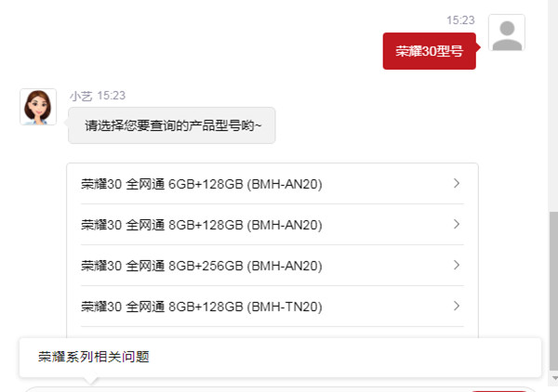The height and width of the screenshot is (392, 558).
Task: Click the 15:23 timestamp above the red bubble
Action: [x=460, y=20]
